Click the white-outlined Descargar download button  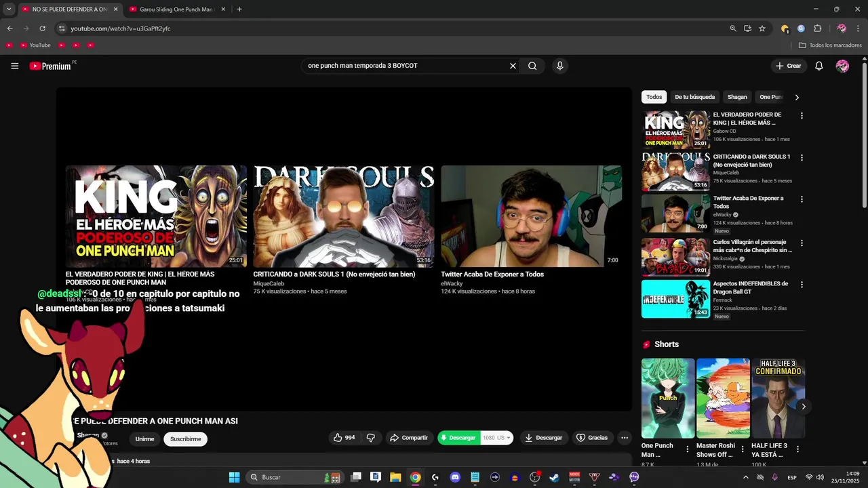(544, 438)
